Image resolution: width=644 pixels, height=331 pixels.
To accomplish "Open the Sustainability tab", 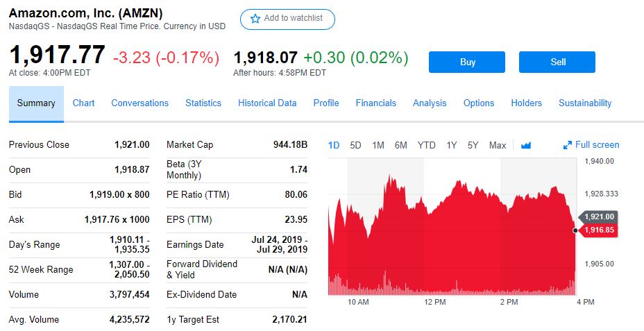I will pos(585,103).
